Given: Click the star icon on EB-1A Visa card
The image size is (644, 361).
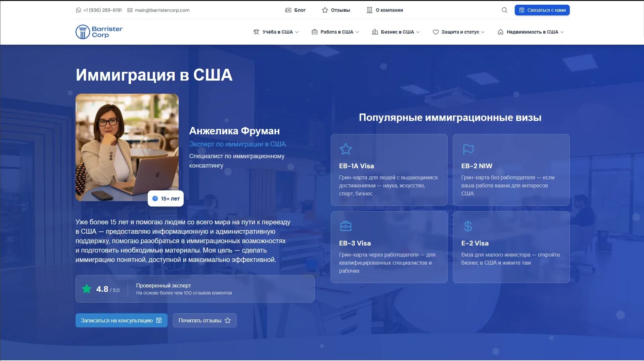Looking at the screenshot, I should [346, 149].
